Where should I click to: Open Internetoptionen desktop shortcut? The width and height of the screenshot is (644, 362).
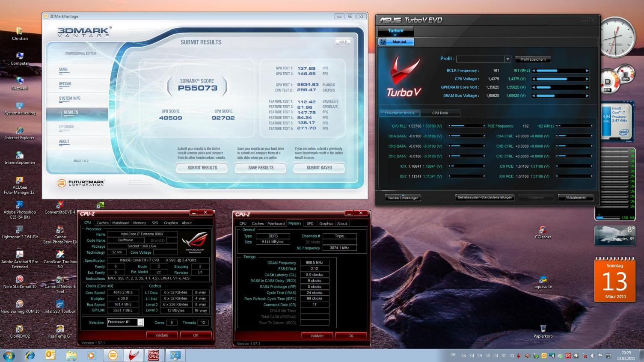click(x=20, y=158)
